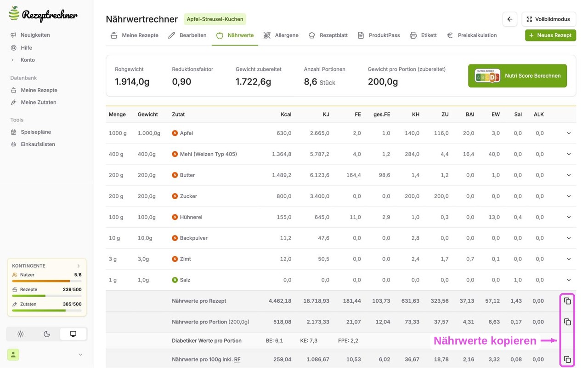Open the Etikett tab
Screen dimensions: 588x368
423,35
